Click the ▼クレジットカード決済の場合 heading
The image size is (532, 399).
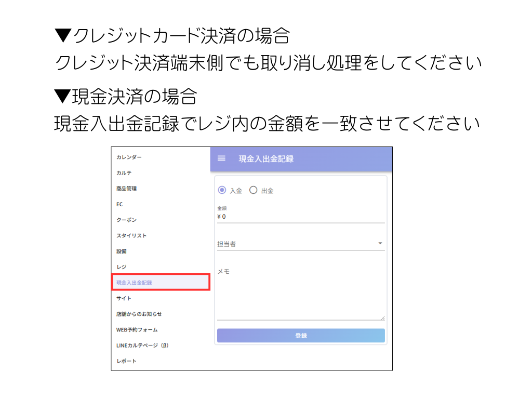click(x=172, y=36)
